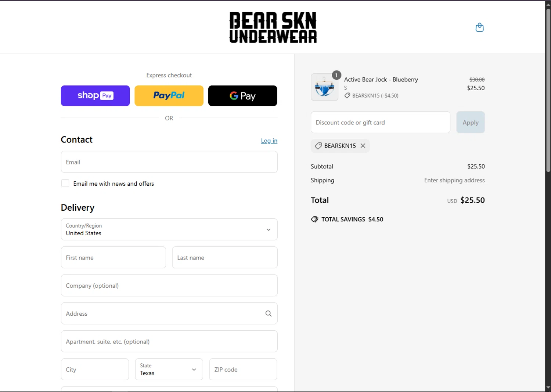
Task: Click the struck-through $30.00 price
Action: point(477,79)
